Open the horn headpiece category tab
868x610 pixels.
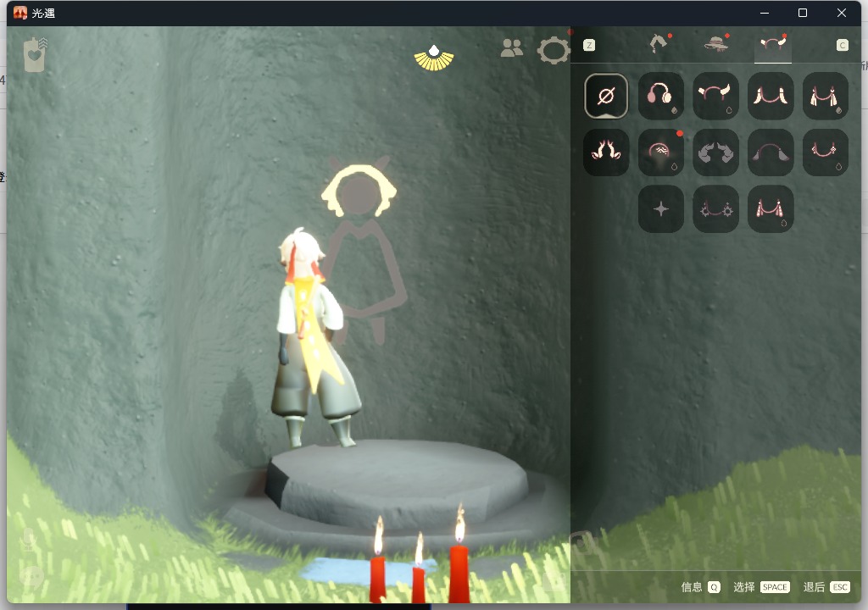click(x=772, y=44)
